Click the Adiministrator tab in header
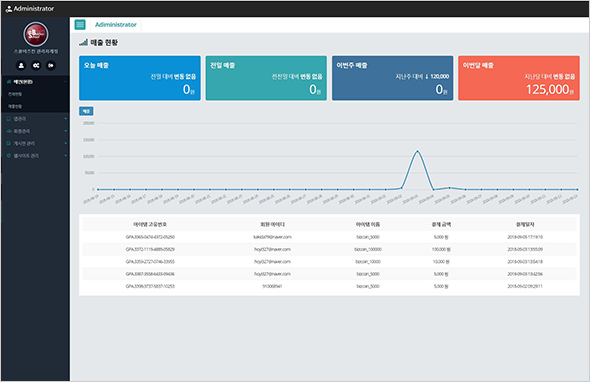Viewport: 590px width, 382px height. (x=116, y=25)
